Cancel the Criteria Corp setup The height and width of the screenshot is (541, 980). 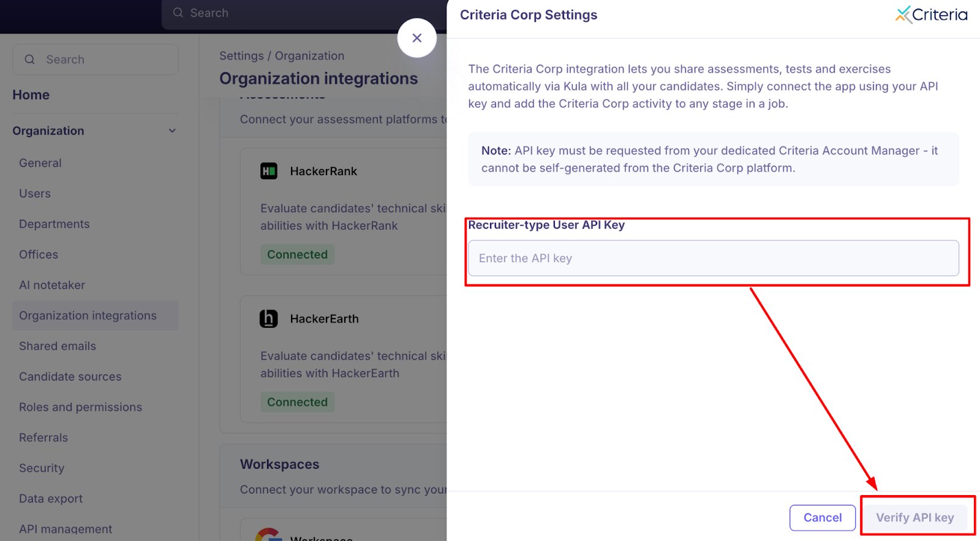pos(823,518)
